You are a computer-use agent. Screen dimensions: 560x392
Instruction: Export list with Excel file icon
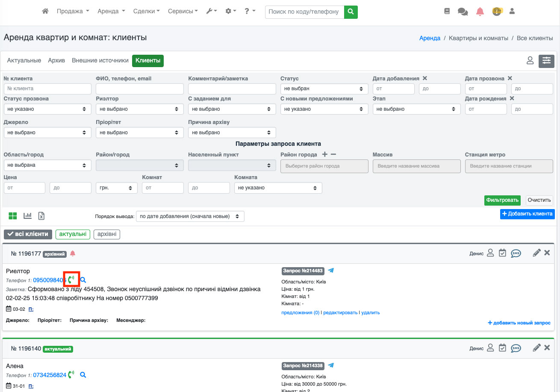coord(41,216)
